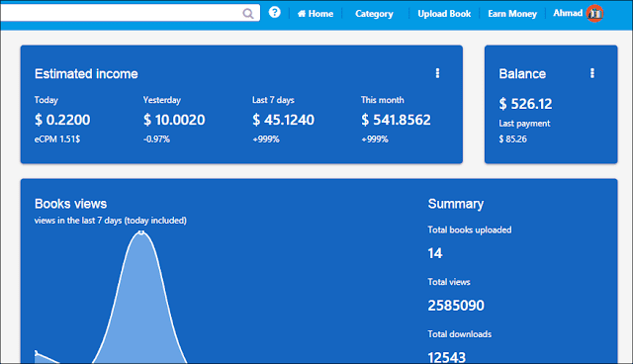Viewport: 633px width, 364px height.
Task: Open the help question mark icon
Action: coord(275,13)
